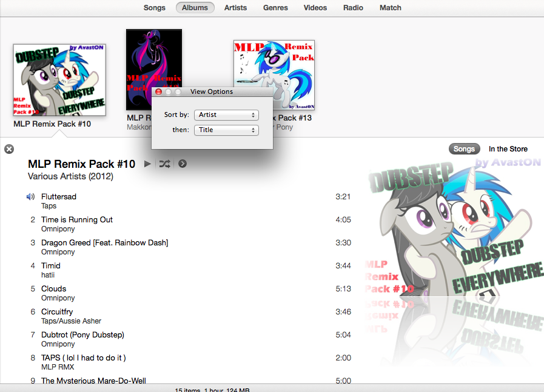Click the MLP Remix Pack #10 caption under cover

(52, 124)
